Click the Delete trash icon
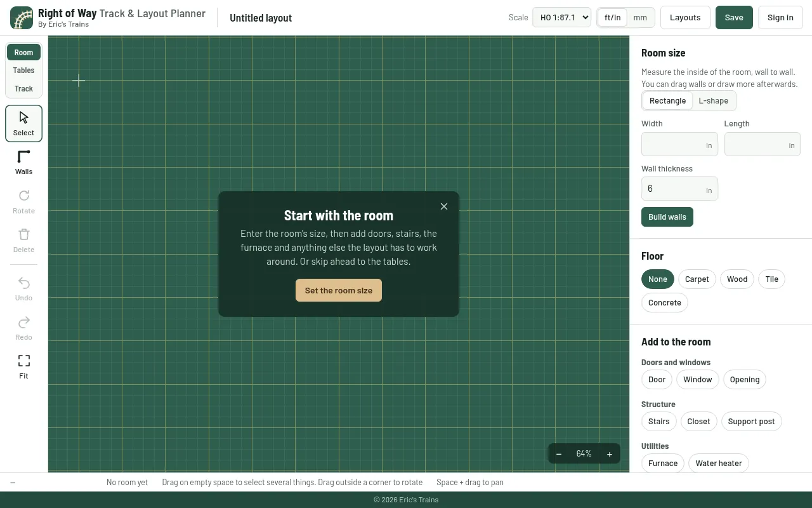The image size is (812, 508). (x=24, y=241)
